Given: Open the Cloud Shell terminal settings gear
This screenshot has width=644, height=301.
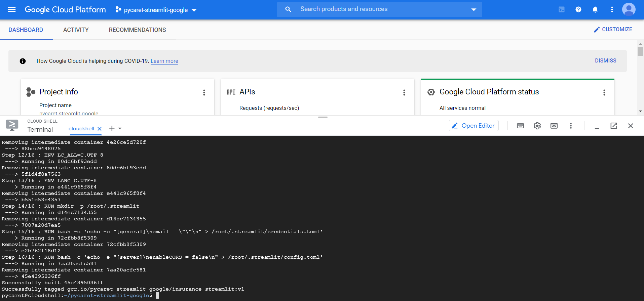Looking at the screenshot, I should [x=537, y=126].
